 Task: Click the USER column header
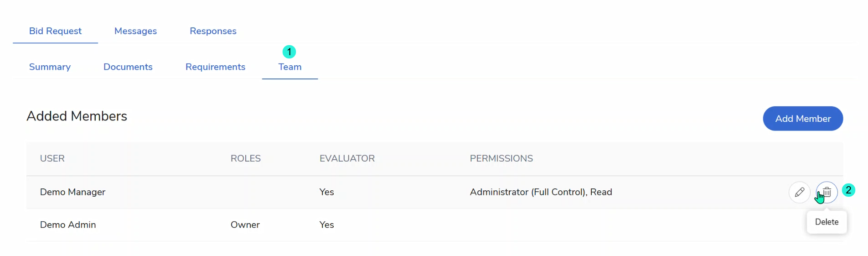52,158
